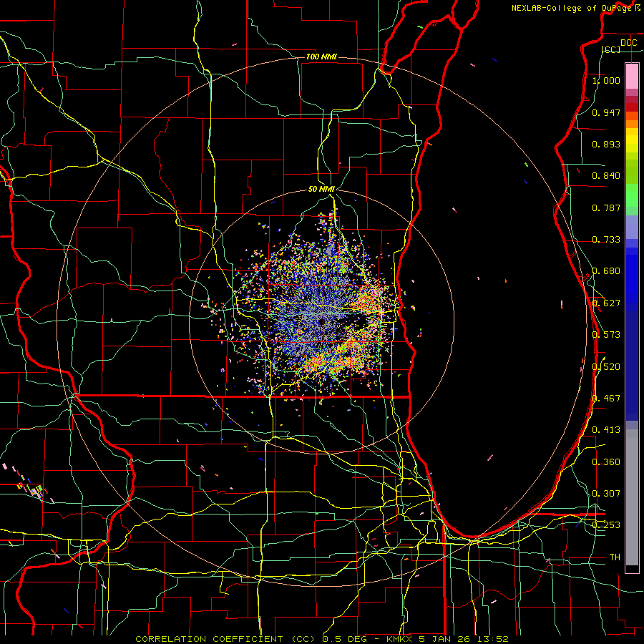Click the 0.253 legend value

click(x=606, y=525)
